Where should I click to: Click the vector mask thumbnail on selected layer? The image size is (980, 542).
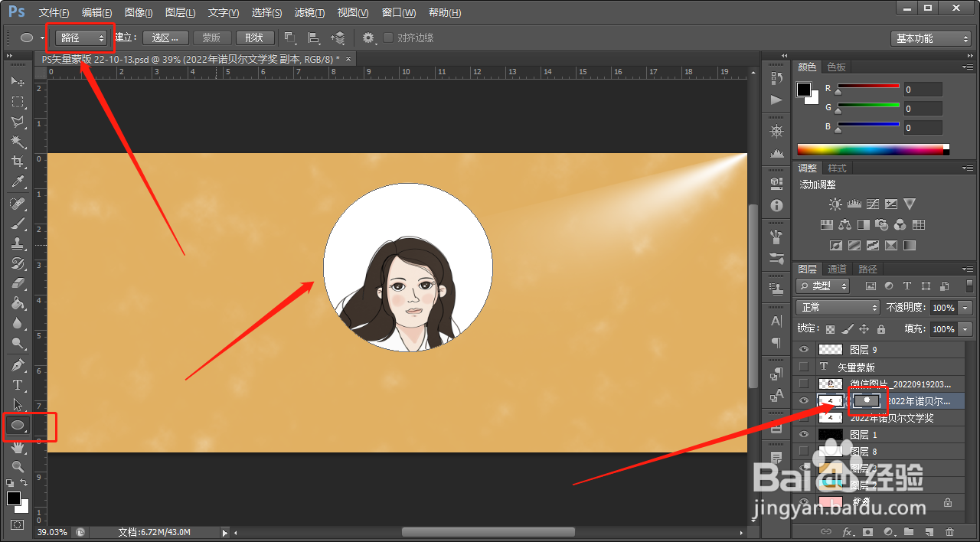point(867,400)
